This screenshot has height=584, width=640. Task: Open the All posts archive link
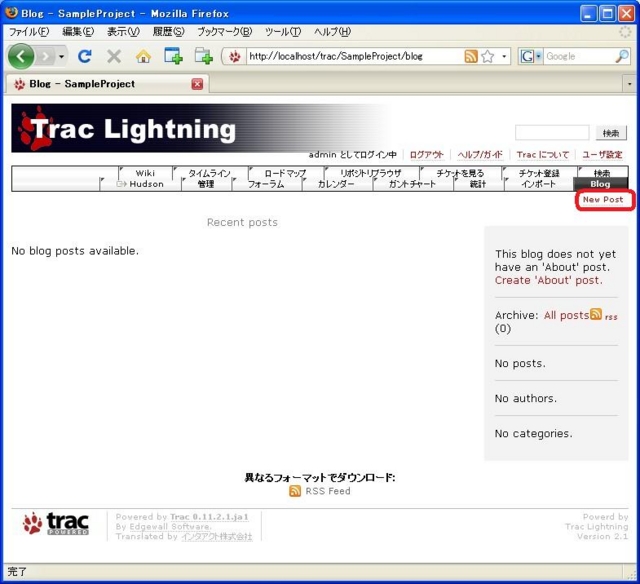tap(566, 315)
